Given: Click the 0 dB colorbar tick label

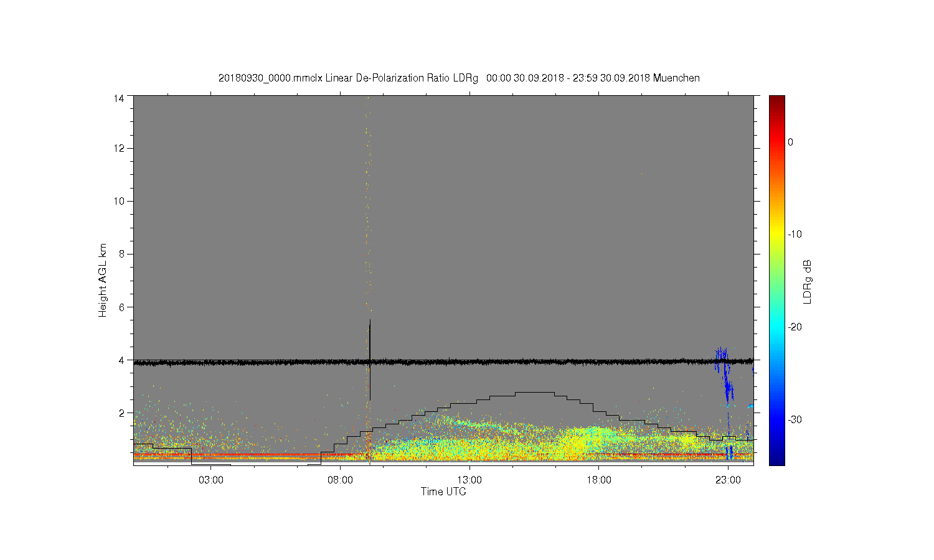Looking at the screenshot, I should [790, 142].
